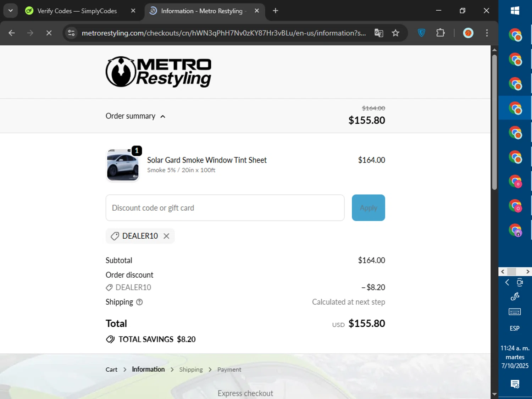This screenshot has height=399, width=532.
Task: Collapse the Order summary section
Action: (x=135, y=116)
